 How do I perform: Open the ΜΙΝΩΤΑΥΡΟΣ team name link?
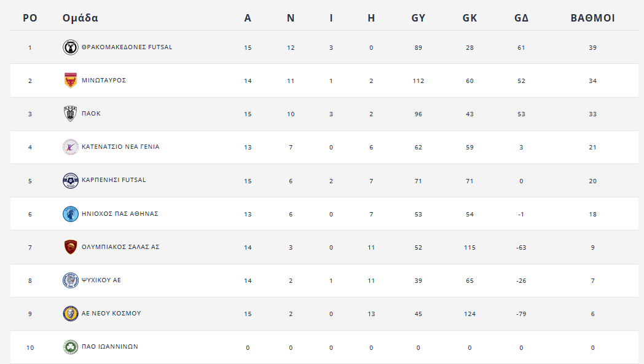point(104,81)
